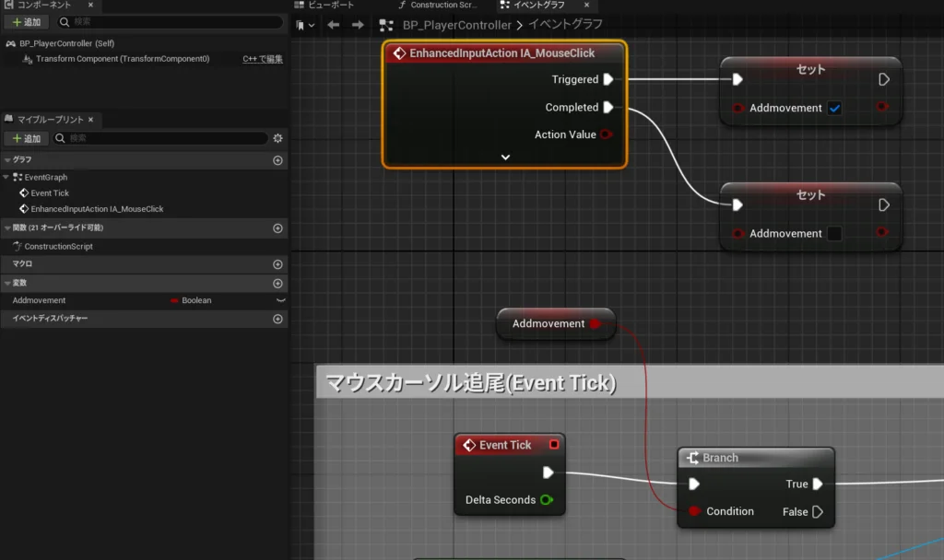This screenshot has width=944, height=560.
Task: Expand the IA_MouseClick node's extra pins chevron
Action: (x=505, y=157)
